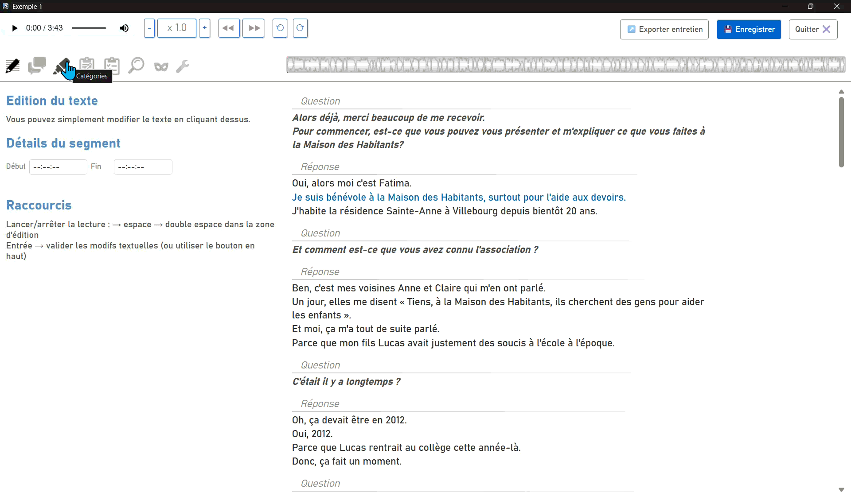Screen dimensions: 851x504
Task: Click the Fin time field
Action: [x=143, y=167]
